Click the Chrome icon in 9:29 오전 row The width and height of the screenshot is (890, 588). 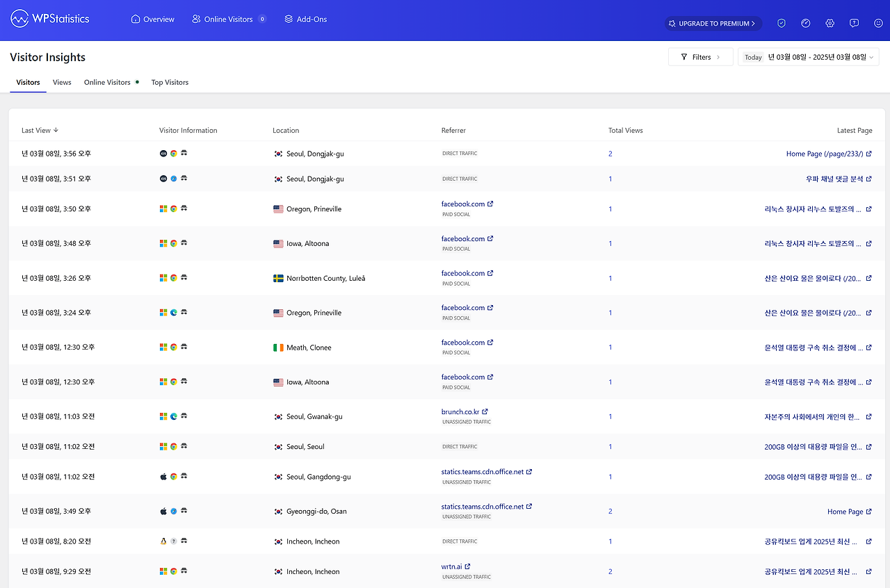tap(174, 571)
